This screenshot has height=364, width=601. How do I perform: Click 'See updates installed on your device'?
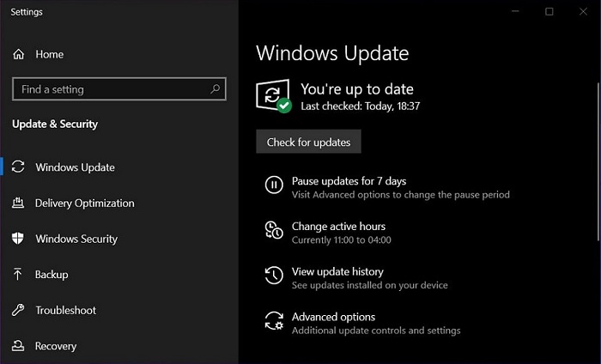point(370,286)
